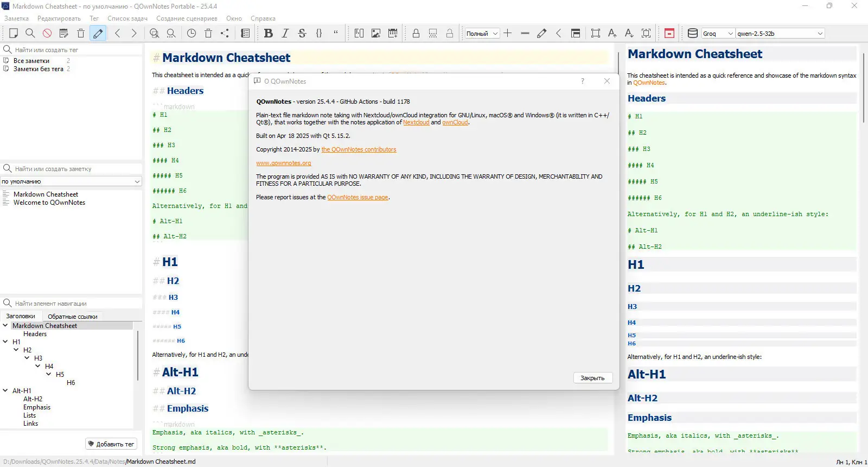Click the Найти или создать заметку field
This screenshot has height=467, width=868.
point(71,169)
